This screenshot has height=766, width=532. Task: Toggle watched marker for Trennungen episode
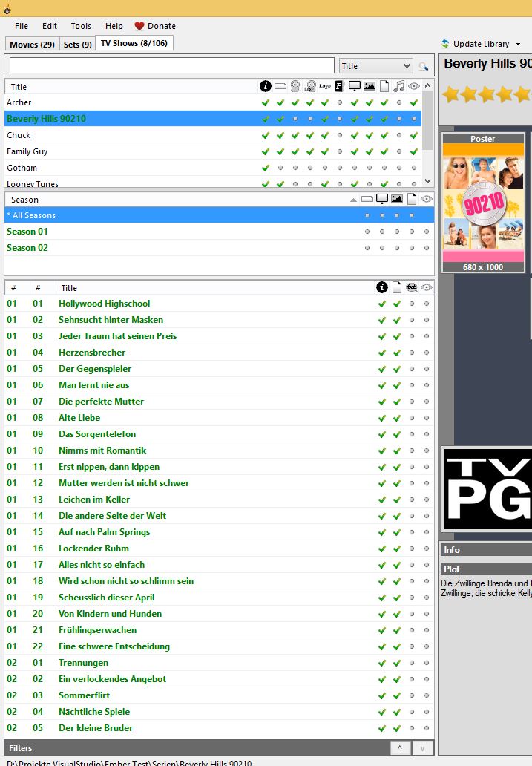427,662
